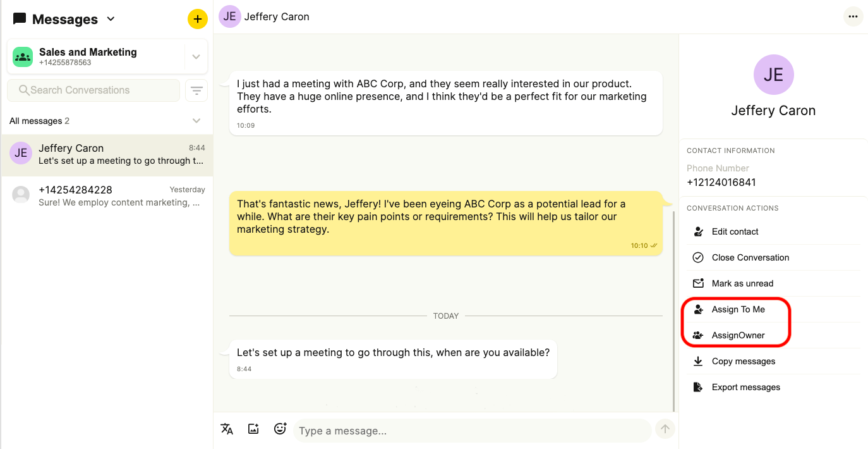Image resolution: width=868 pixels, height=449 pixels.
Task: Open the translation/language icon near message input
Action: 227,429
